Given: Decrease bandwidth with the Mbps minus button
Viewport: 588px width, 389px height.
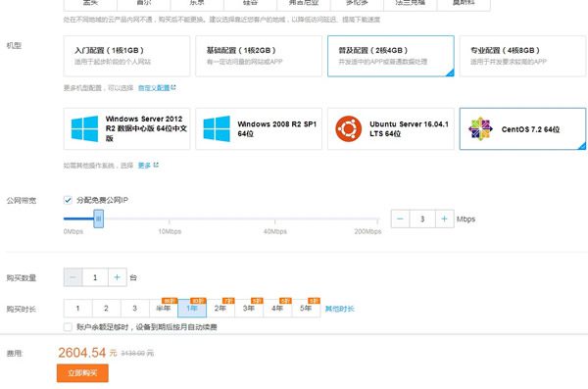Looking at the screenshot, I should 400,219.
